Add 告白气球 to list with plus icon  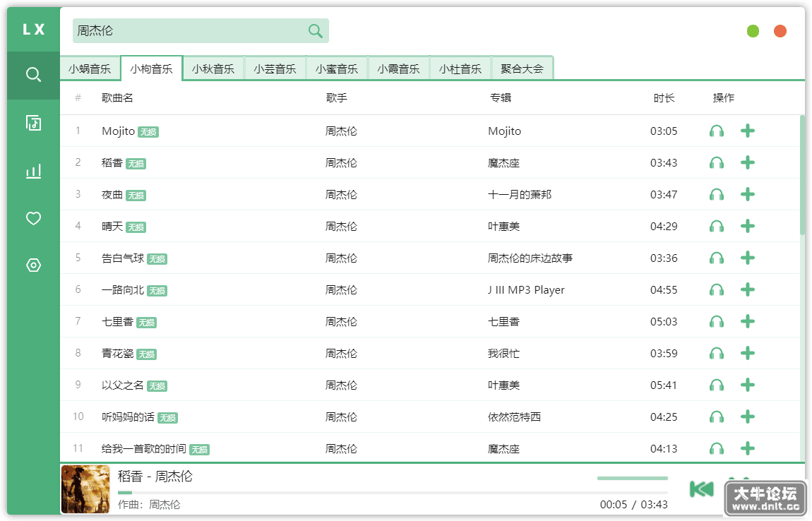coord(747,258)
